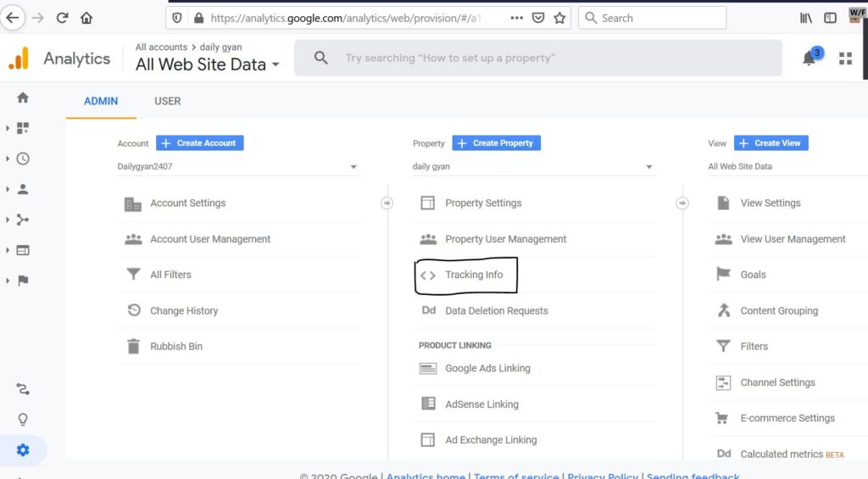
Task: Open the Privacy Policy footer link
Action: (603, 476)
